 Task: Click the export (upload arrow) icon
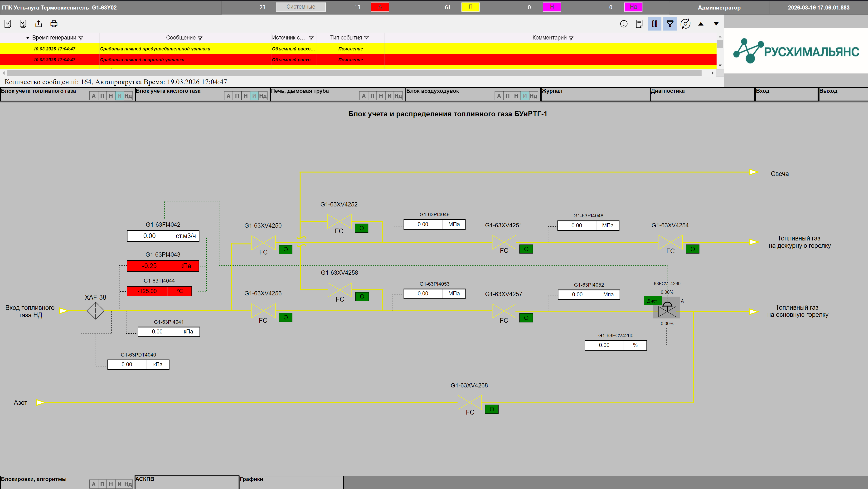pos(39,24)
